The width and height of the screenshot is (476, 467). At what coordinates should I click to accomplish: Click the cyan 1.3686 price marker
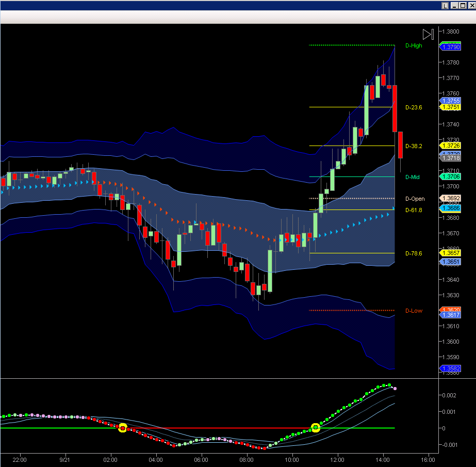(451, 208)
